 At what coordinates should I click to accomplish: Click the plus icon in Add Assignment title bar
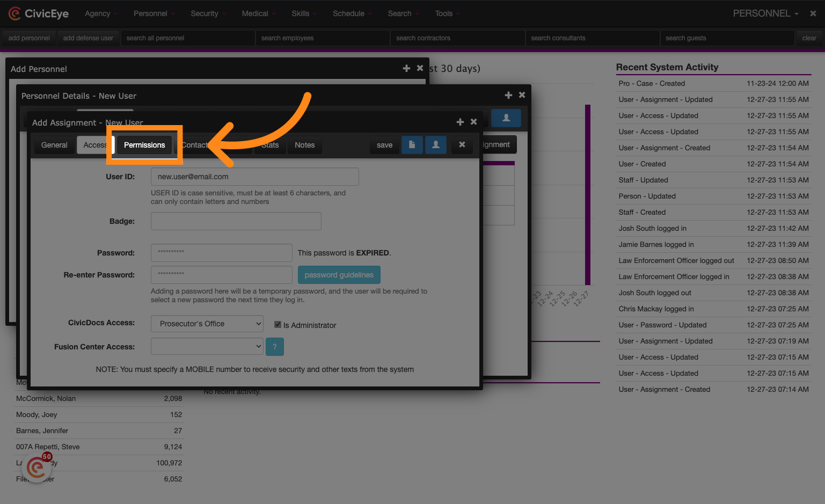pos(460,122)
